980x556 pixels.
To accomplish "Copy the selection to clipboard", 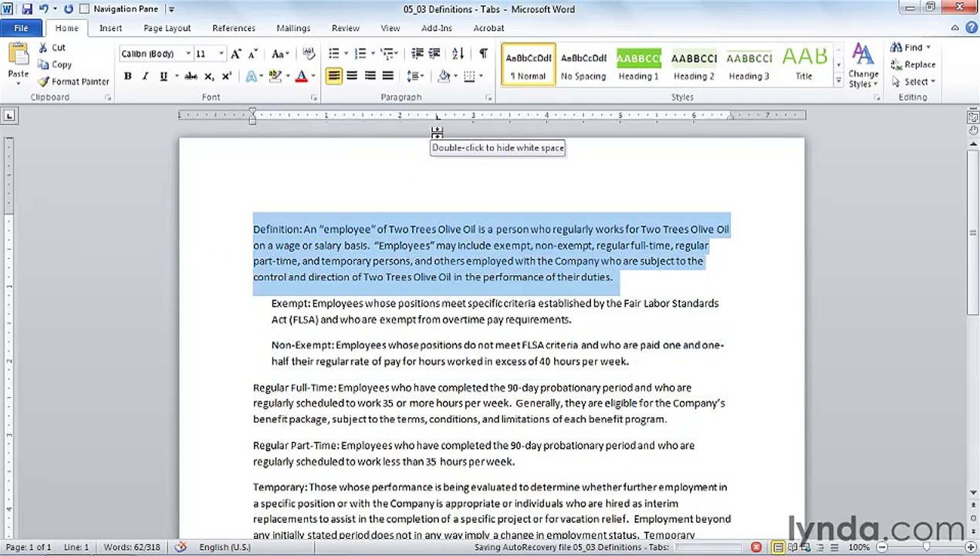I will [x=54, y=65].
